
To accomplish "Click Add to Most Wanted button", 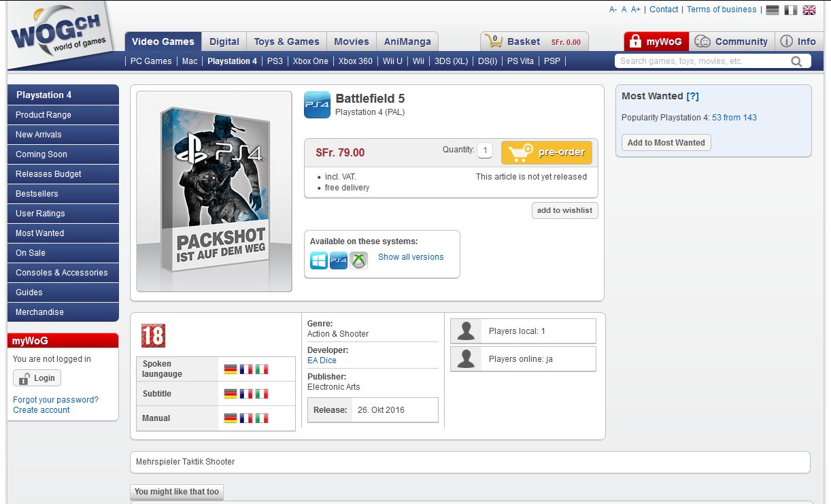I will [x=666, y=143].
